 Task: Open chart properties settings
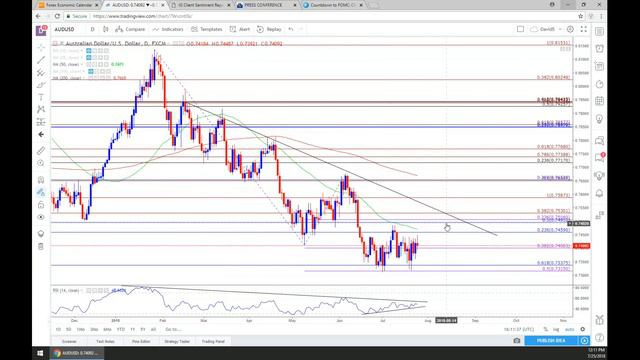570,29
